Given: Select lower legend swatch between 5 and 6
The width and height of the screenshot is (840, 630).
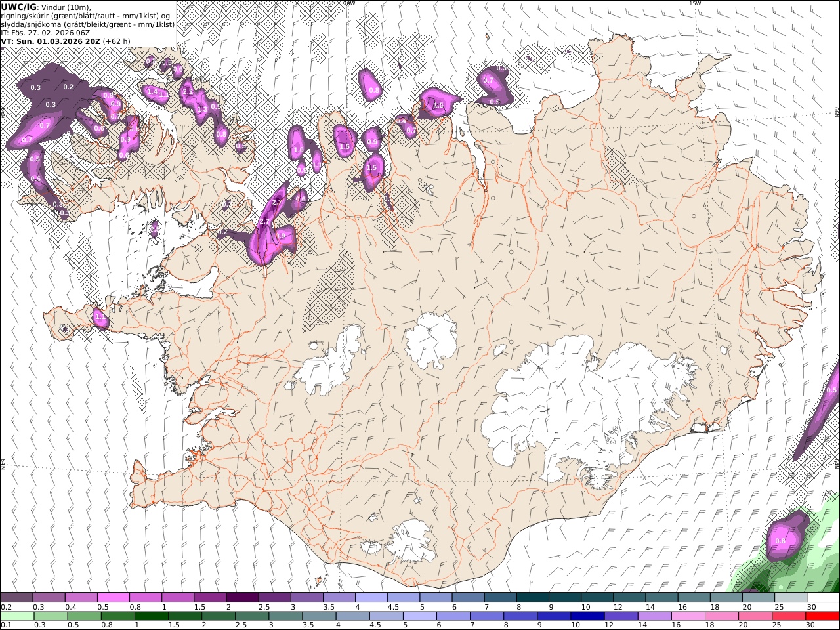Looking at the screenshot, I should pyautogui.click(x=419, y=616).
